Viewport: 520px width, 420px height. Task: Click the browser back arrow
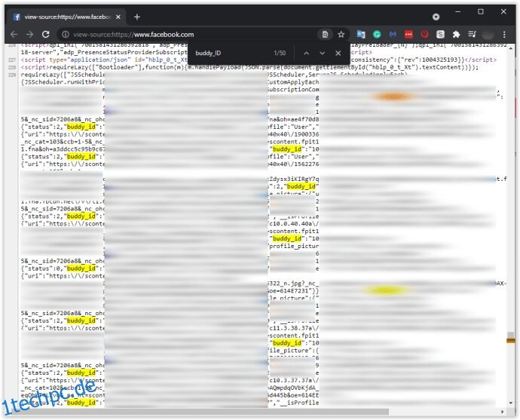[14, 34]
